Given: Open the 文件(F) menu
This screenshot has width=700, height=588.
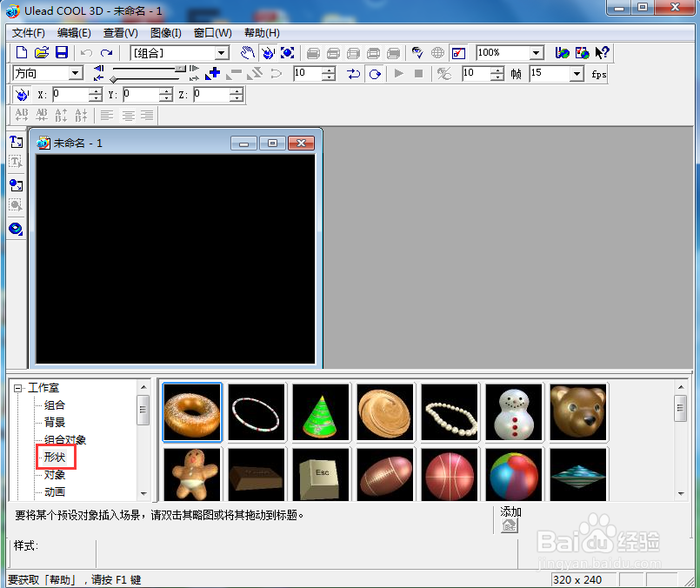Looking at the screenshot, I should (x=28, y=33).
